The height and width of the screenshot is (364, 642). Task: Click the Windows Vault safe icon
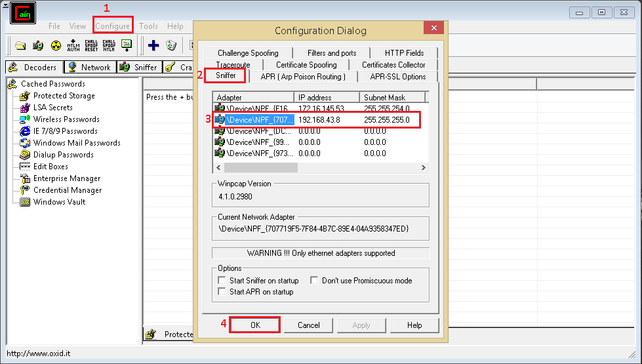click(25, 202)
